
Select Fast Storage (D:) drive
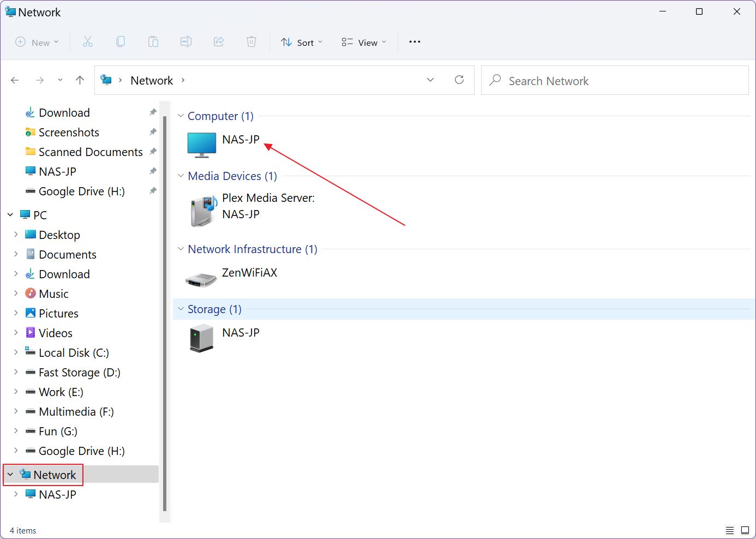click(81, 372)
